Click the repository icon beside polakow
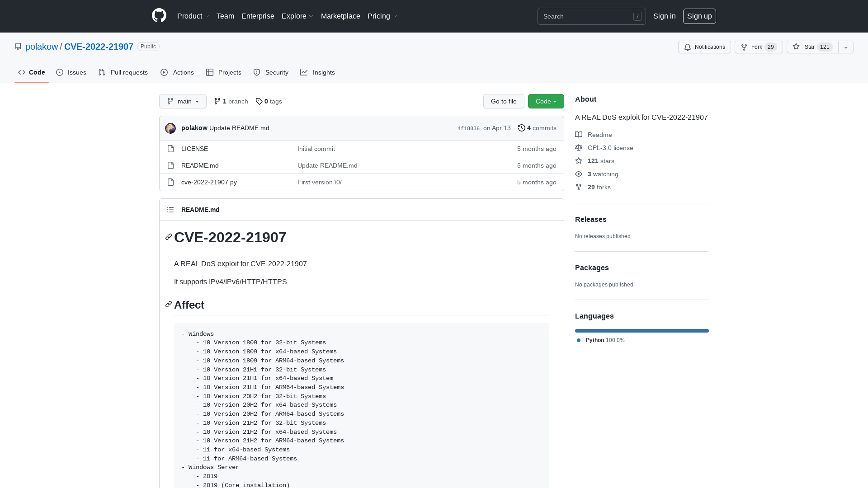The height and width of the screenshot is (488, 868). [x=18, y=47]
